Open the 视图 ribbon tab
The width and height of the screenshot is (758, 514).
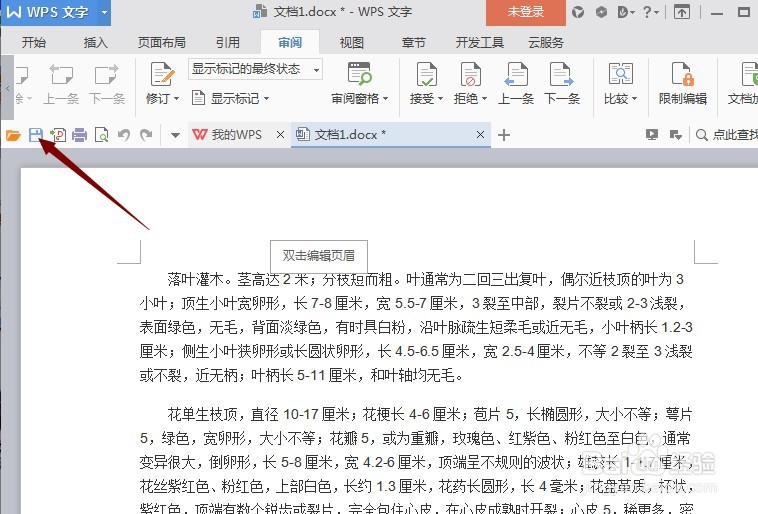351,43
